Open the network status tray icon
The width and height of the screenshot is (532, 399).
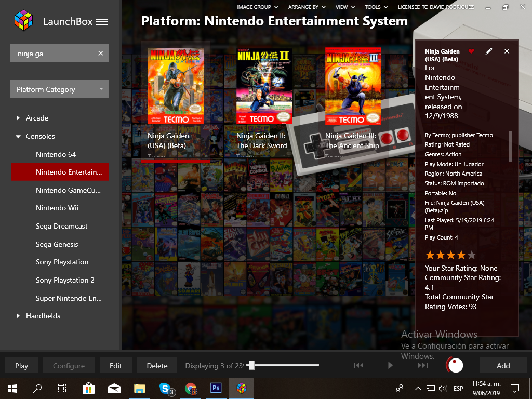(431, 389)
